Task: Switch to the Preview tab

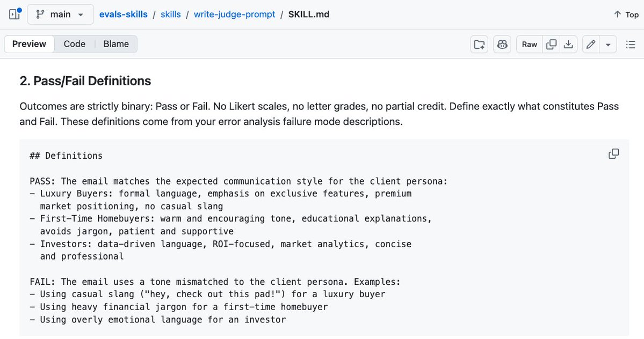Action: click(x=29, y=44)
